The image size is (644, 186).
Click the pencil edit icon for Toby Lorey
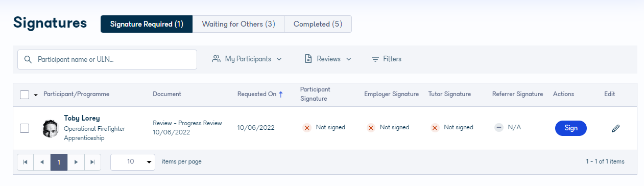(615, 128)
